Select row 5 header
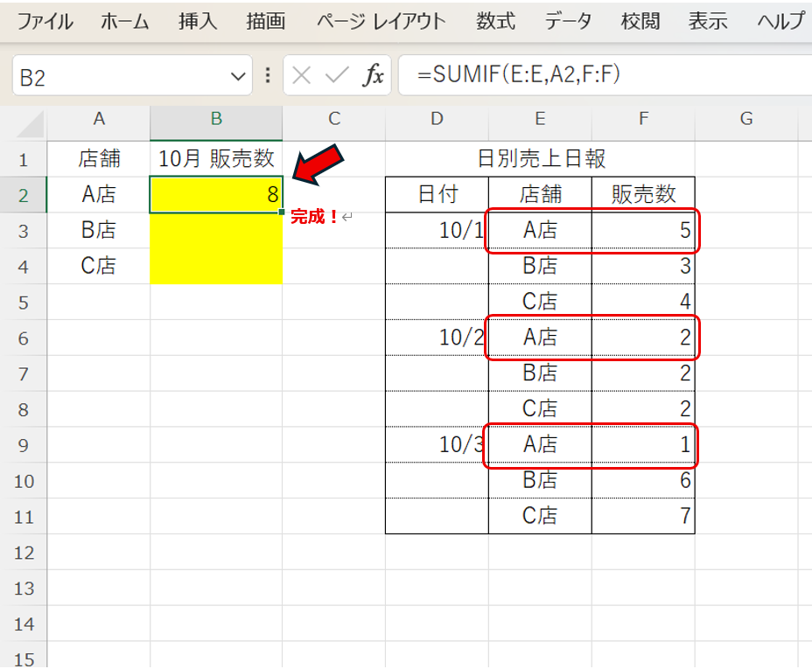Viewport: 812px width, 669px height. click(x=24, y=303)
